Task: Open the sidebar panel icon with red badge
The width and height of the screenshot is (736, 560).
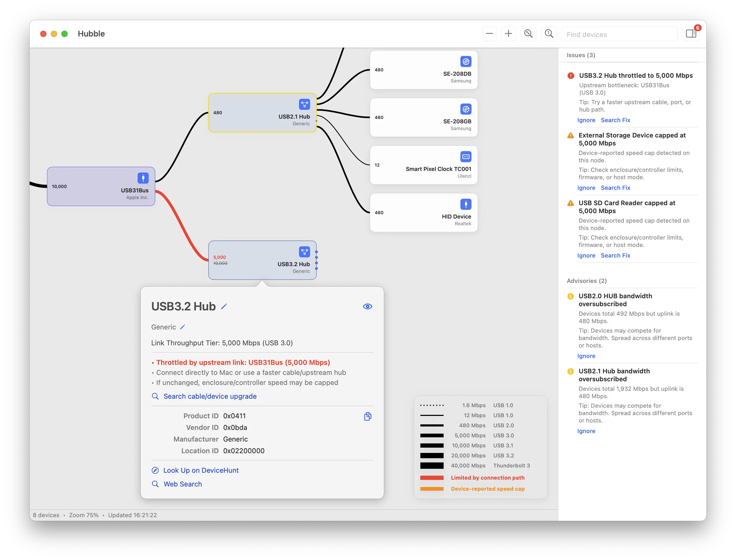Action: point(691,33)
